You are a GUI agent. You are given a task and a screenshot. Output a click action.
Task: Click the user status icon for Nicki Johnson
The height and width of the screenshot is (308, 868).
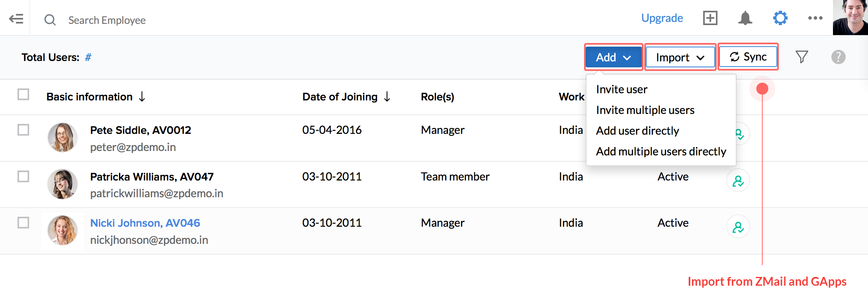(738, 227)
